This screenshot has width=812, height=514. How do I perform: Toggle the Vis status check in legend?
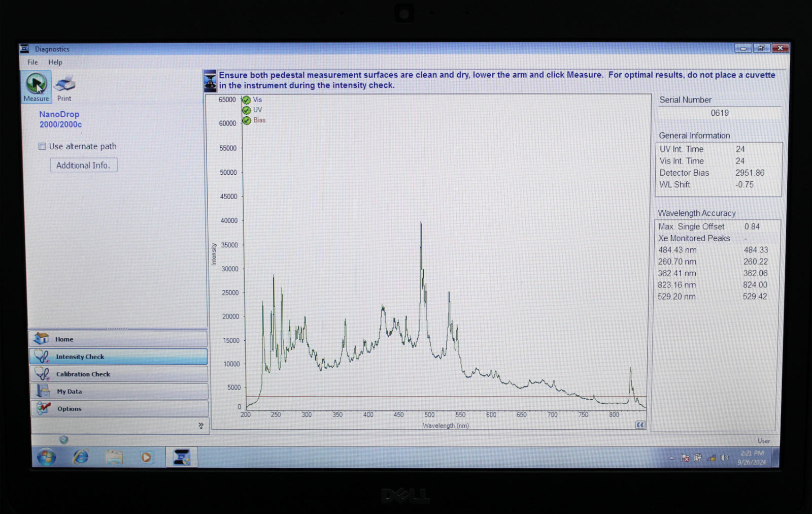(x=246, y=100)
